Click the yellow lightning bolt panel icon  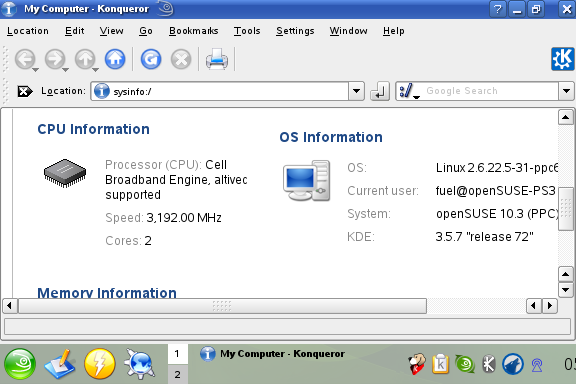[x=100, y=364]
